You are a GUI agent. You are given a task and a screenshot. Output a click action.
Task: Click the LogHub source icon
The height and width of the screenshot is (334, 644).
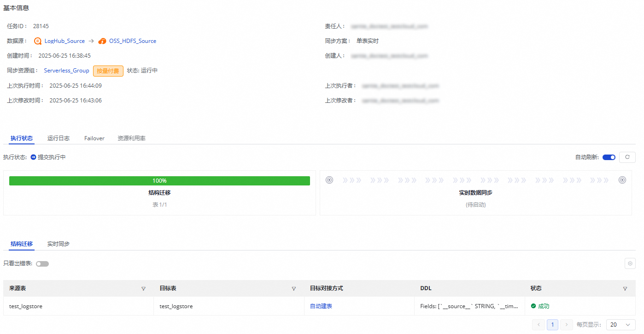coord(38,41)
